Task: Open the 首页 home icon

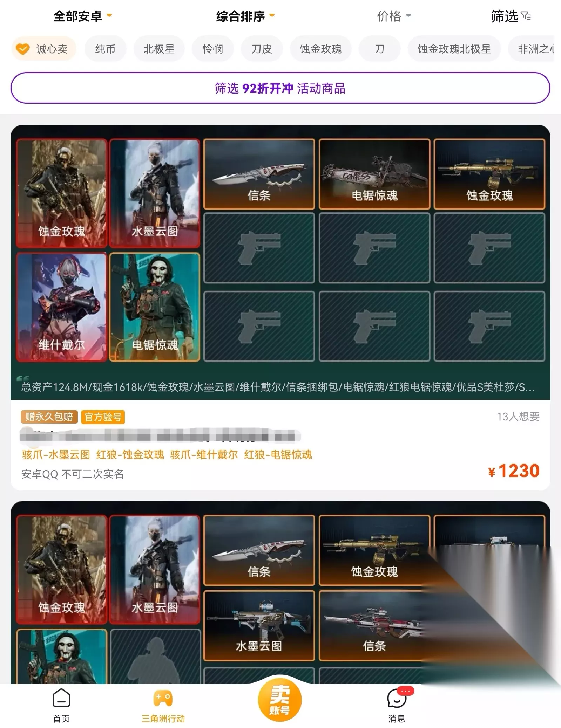Action: pos(61,705)
